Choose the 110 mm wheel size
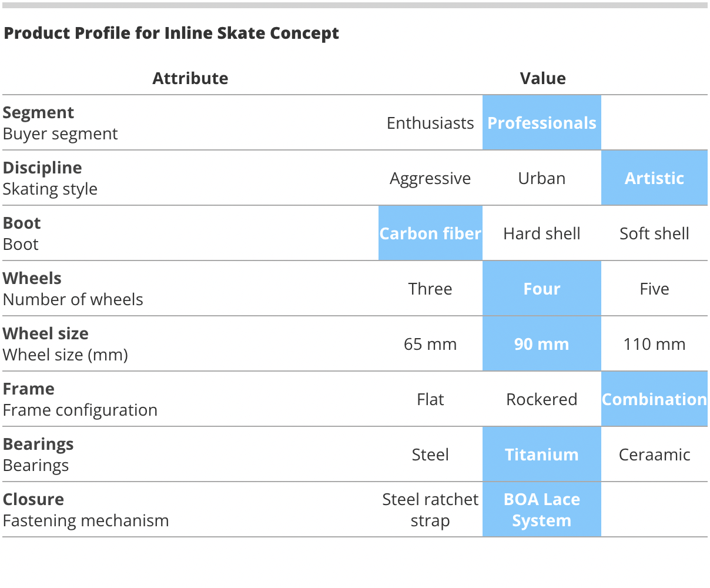 (654, 344)
